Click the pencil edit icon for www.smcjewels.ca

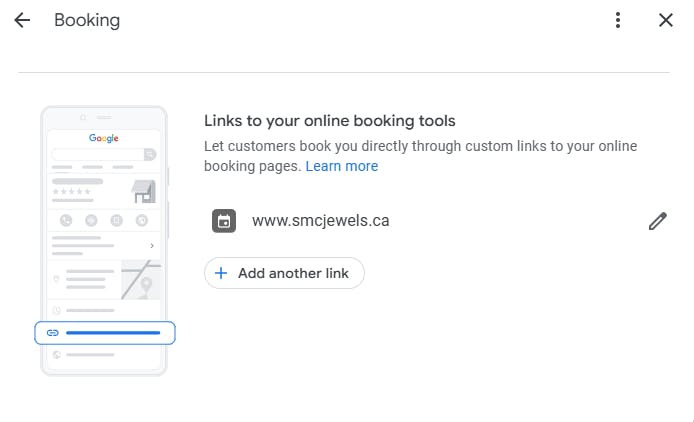(x=657, y=221)
